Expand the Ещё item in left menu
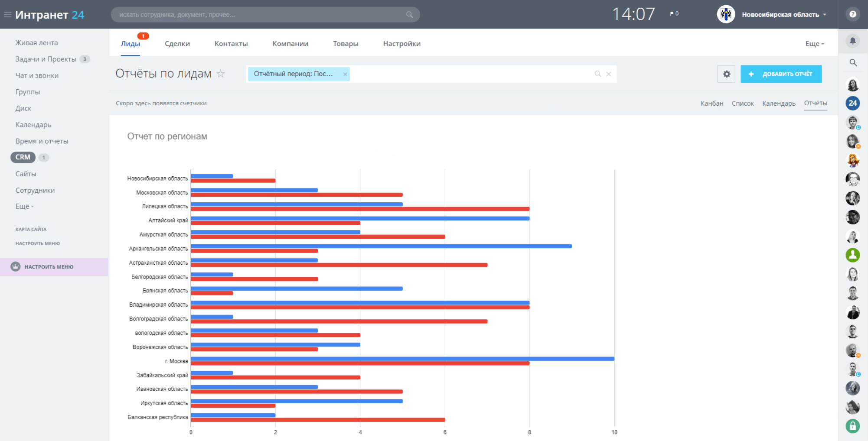 click(24, 206)
